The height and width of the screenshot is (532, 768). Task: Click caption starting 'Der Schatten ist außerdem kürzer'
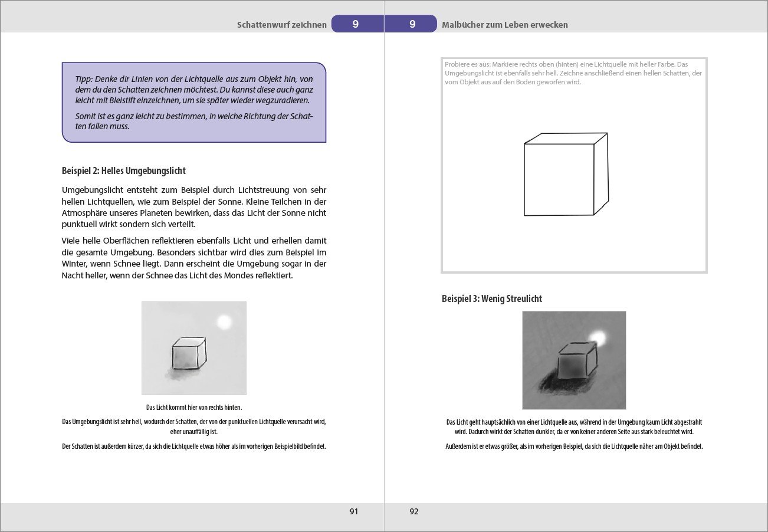point(194,446)
